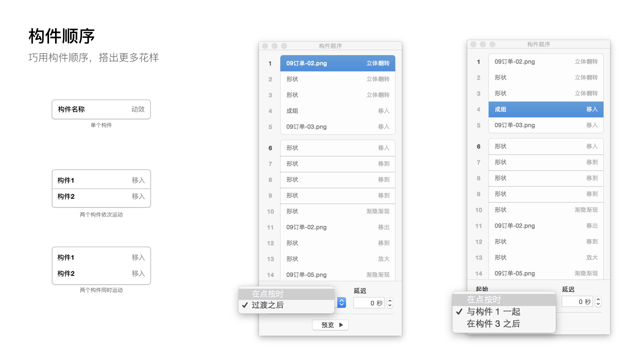The width and height of the screenshot is (644, 362).
Task: Select 过渡之后 menu option
Action: [267, 305]
